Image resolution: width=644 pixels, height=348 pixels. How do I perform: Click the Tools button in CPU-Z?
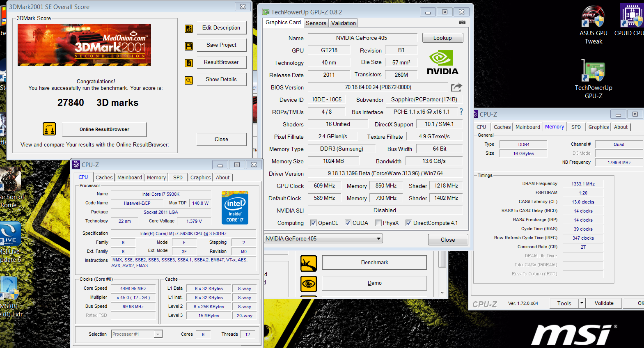tap(564, 303)
